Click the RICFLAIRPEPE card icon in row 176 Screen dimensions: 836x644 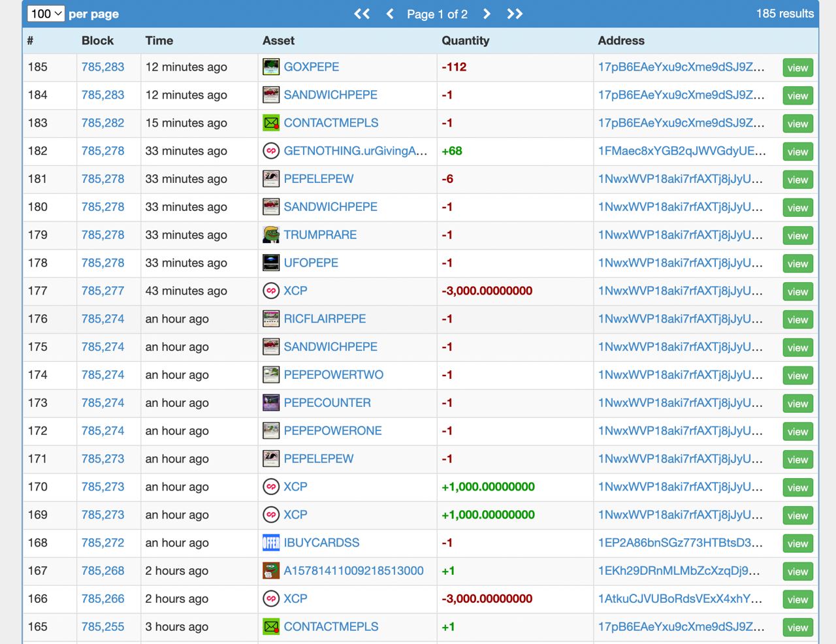(271, 319)
